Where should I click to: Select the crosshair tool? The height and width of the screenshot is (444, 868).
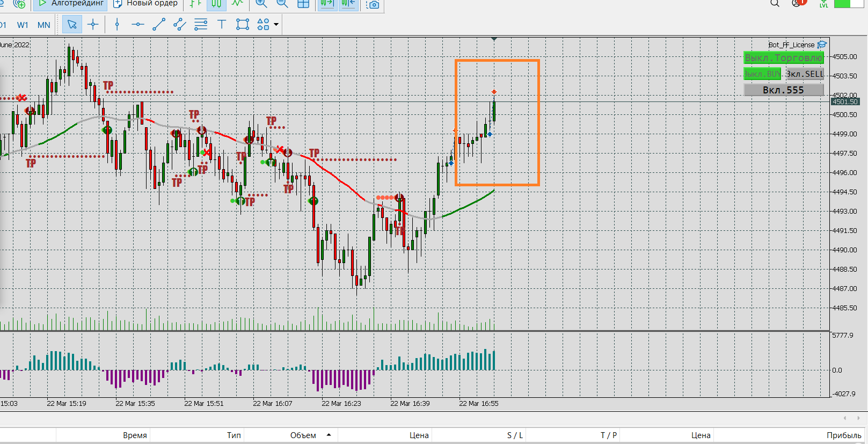93,24
